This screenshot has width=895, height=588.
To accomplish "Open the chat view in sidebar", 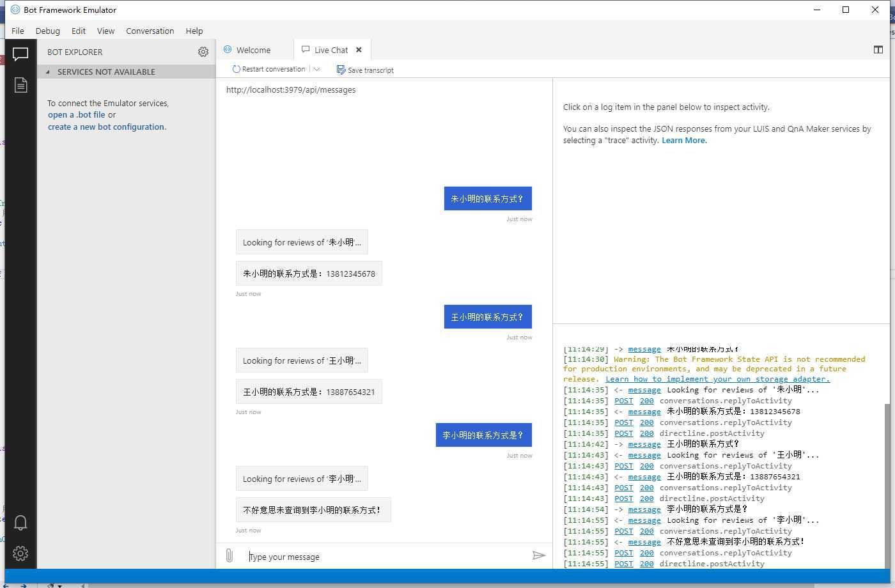I will 20,54.
